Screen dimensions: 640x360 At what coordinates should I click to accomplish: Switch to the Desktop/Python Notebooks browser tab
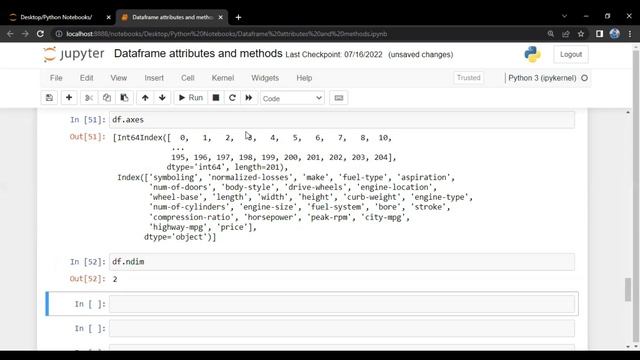55,17
